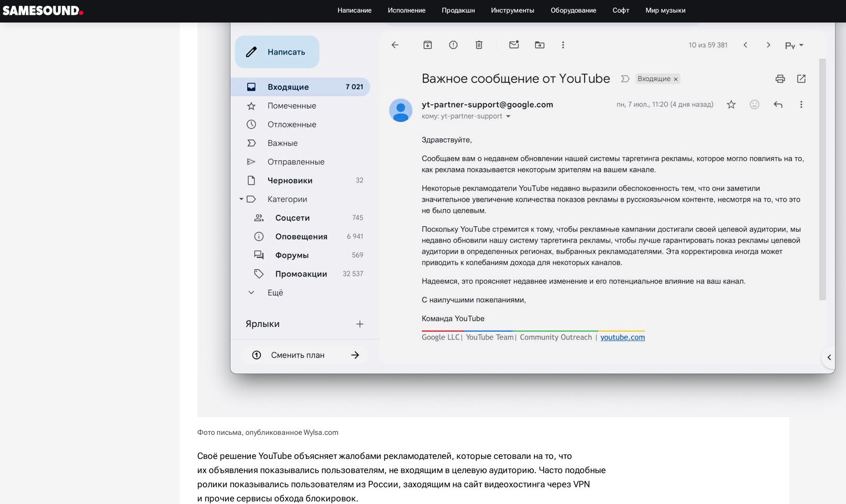Delete the email with the trash icon
The width and height of the screenshot is (846, 504).
(479, 45)
